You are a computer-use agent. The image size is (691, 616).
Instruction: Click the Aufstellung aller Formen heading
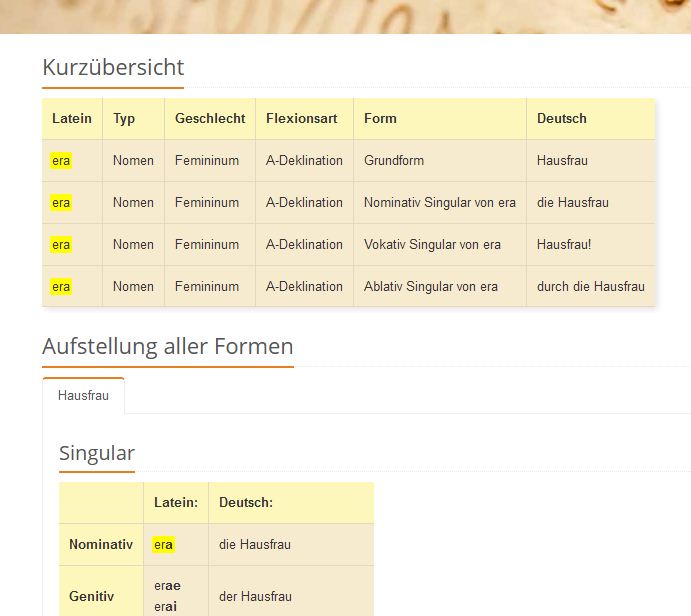click(x=168, y=347)
